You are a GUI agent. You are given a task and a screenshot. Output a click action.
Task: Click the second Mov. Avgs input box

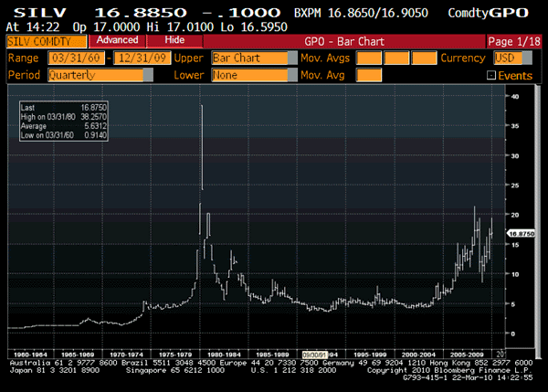tap(397, 58)
